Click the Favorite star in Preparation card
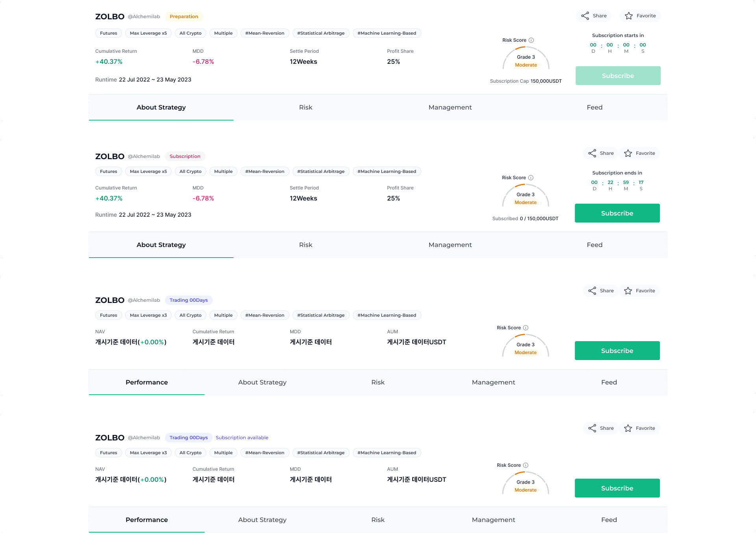This screenshot has height=533, width=756. (629, 16)
